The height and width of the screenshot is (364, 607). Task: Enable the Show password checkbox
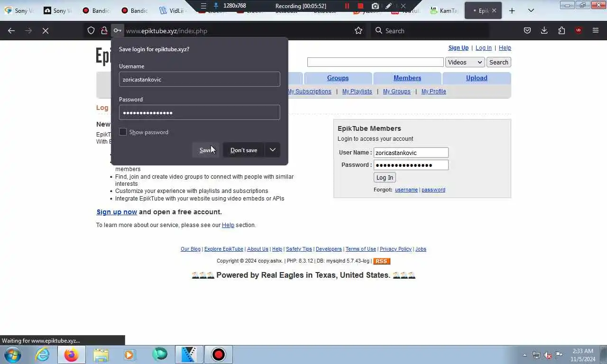[x=123, y=132]
